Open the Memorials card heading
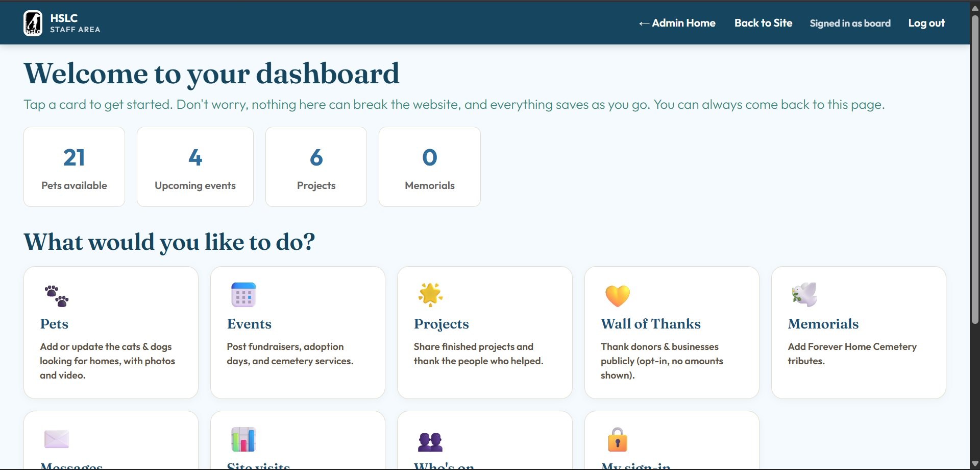The image size is (980, 470). point(823,324)
